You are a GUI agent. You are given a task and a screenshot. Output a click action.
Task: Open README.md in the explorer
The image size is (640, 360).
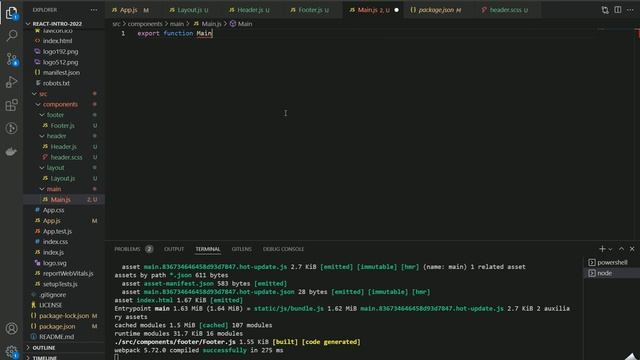tap(56, 337)
